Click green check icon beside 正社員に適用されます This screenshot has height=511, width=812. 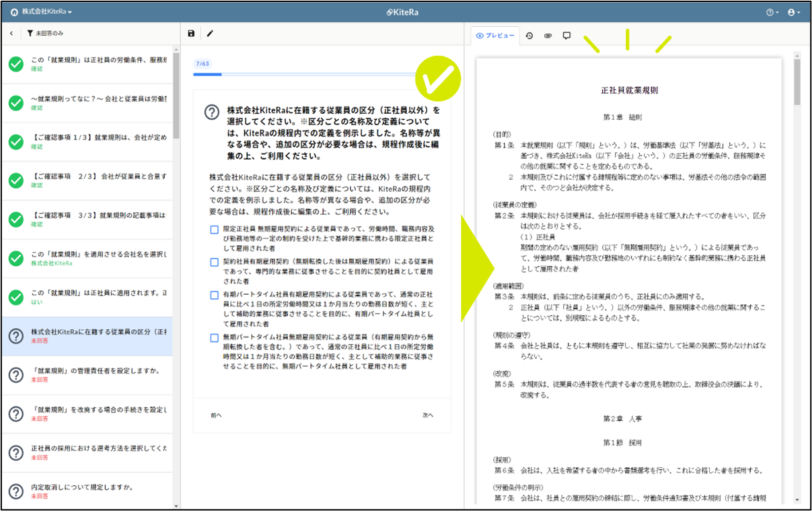coord(16,298)
